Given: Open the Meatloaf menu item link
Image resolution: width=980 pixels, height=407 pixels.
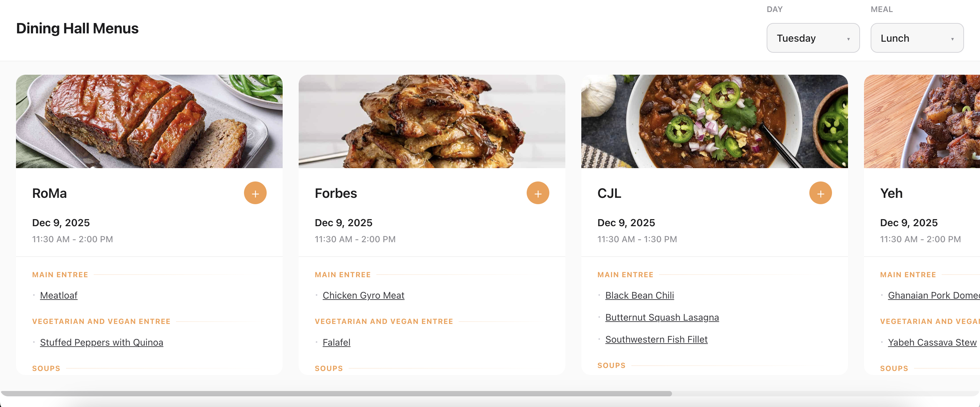Looking at the screenshot, I should coord(59,296).
